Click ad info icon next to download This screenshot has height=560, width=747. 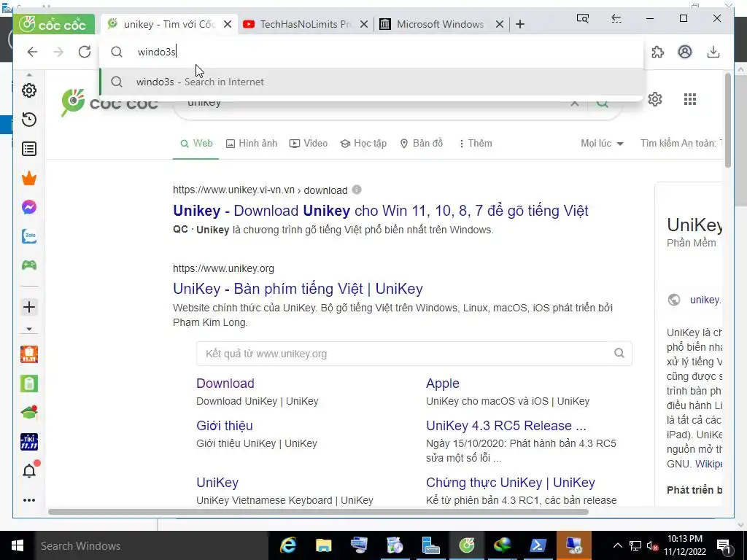pos(357,190)
